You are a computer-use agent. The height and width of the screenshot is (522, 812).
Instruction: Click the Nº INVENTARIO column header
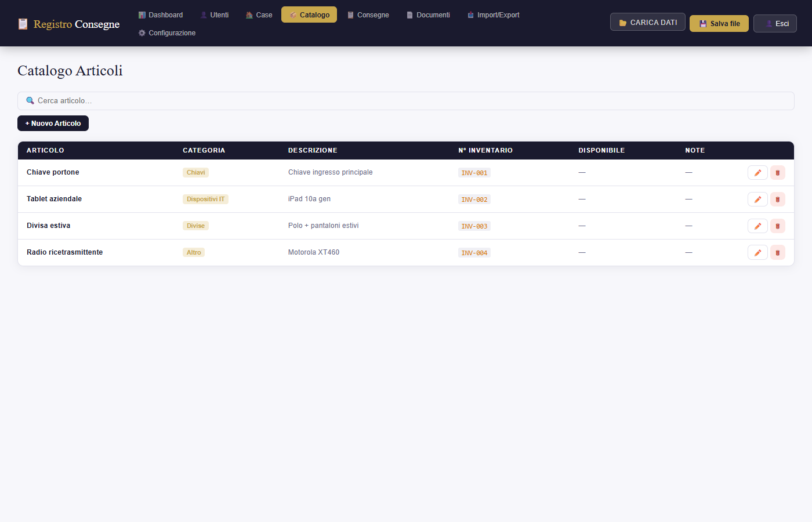click(485, 150)
